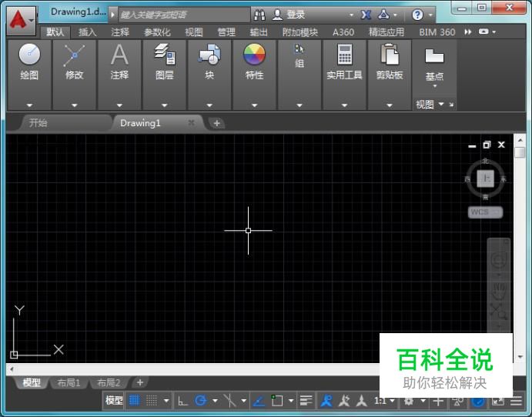Open the snap mode settings dropdown arrow
Screen dimensions: 532x417
tap(166, 401)
